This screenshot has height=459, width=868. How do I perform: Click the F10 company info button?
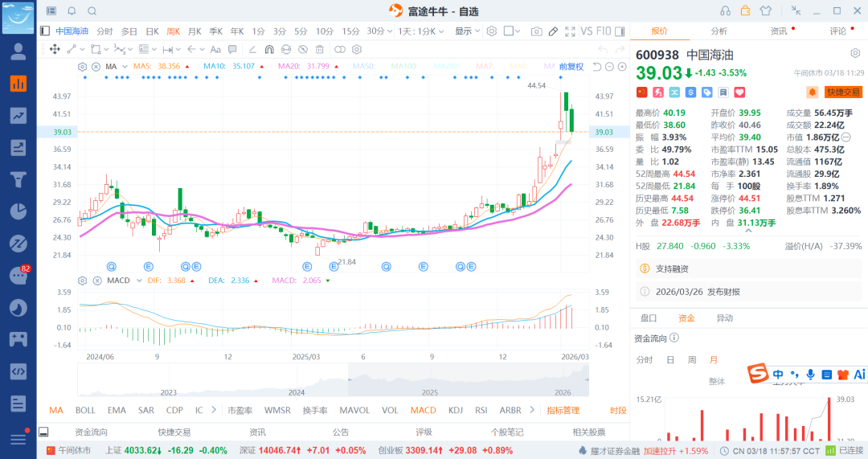click(604, 31)
